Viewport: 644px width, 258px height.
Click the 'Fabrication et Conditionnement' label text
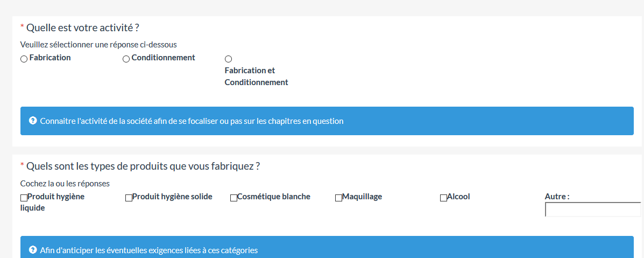click(x=256, y=76)
